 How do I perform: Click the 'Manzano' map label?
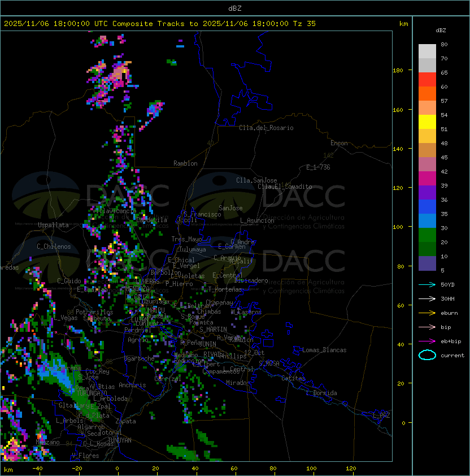pyautogui.click(x=47, y=442)
